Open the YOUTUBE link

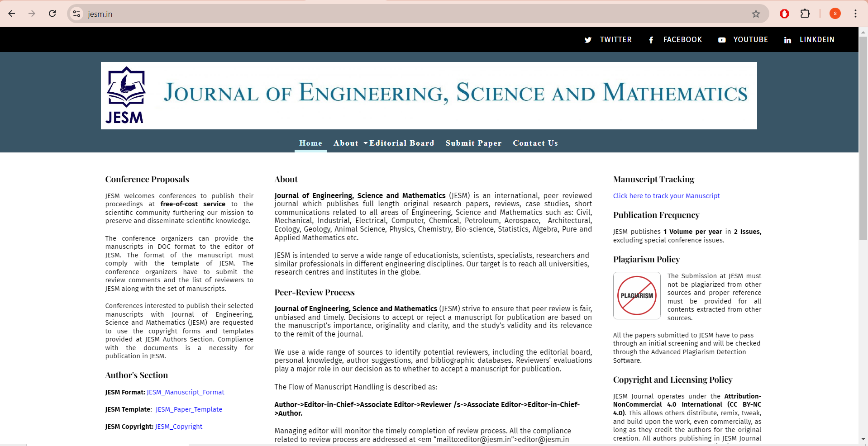[x=750, y=40]
